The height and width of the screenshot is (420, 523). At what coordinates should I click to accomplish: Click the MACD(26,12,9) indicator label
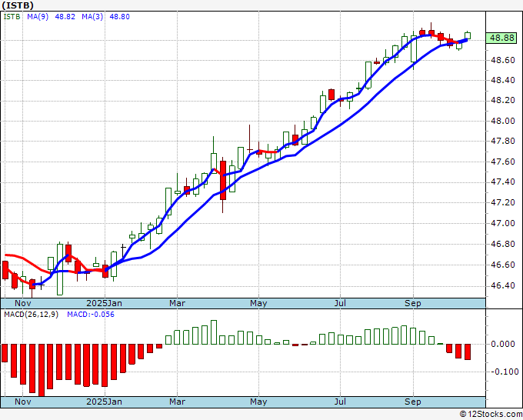[x=31, y=315]
